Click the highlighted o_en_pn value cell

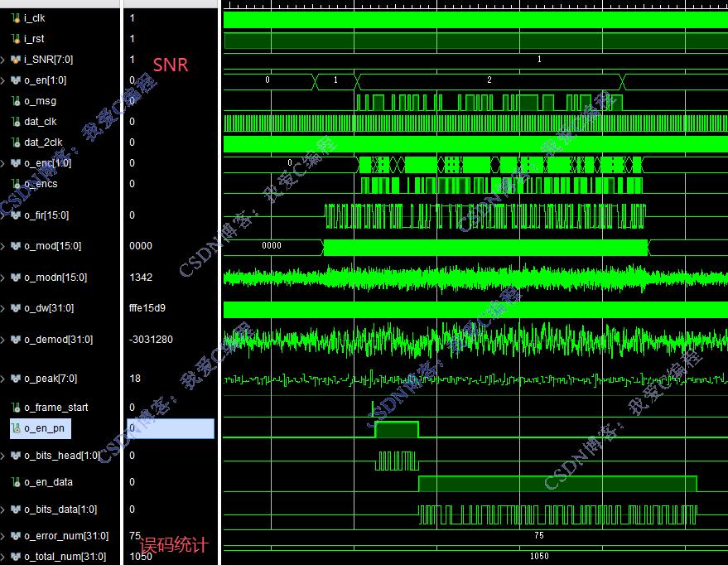click(171, 428)
